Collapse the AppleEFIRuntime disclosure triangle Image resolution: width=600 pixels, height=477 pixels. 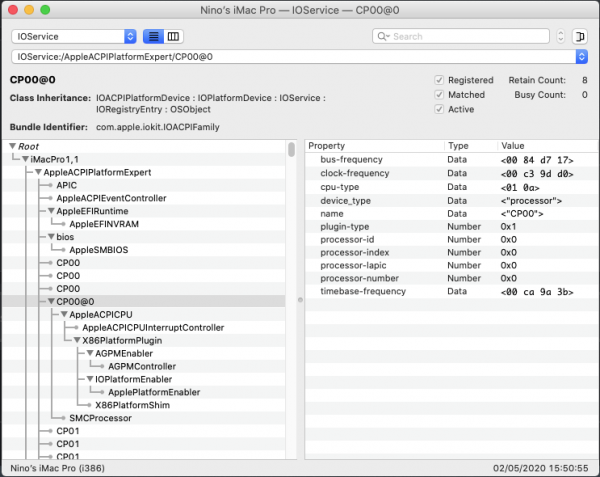pos(51,211)
